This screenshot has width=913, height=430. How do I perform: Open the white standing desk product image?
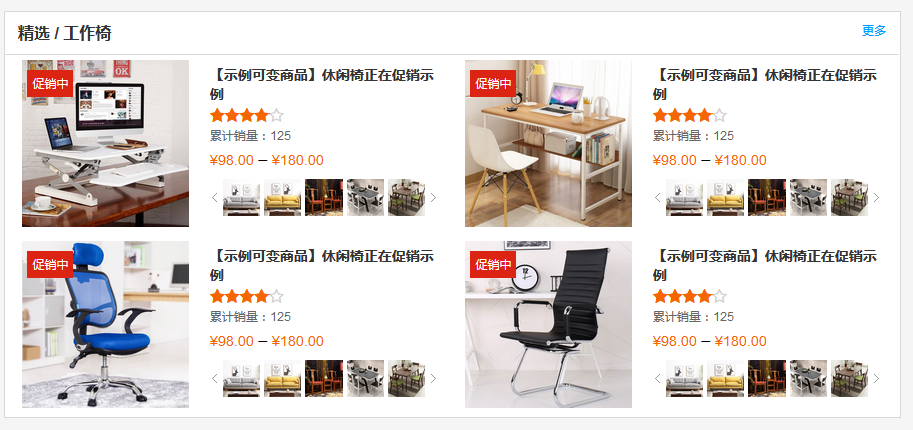pos(105,143)
